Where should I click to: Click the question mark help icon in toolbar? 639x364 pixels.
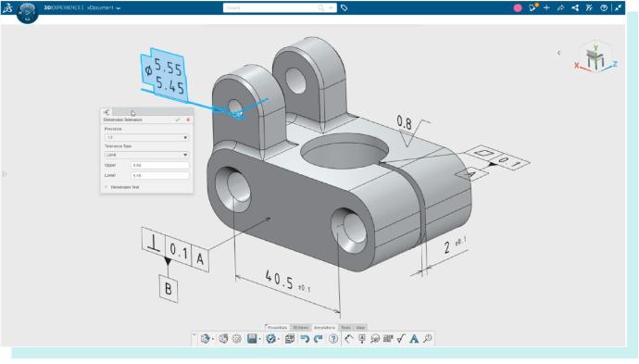click(333, 339)
